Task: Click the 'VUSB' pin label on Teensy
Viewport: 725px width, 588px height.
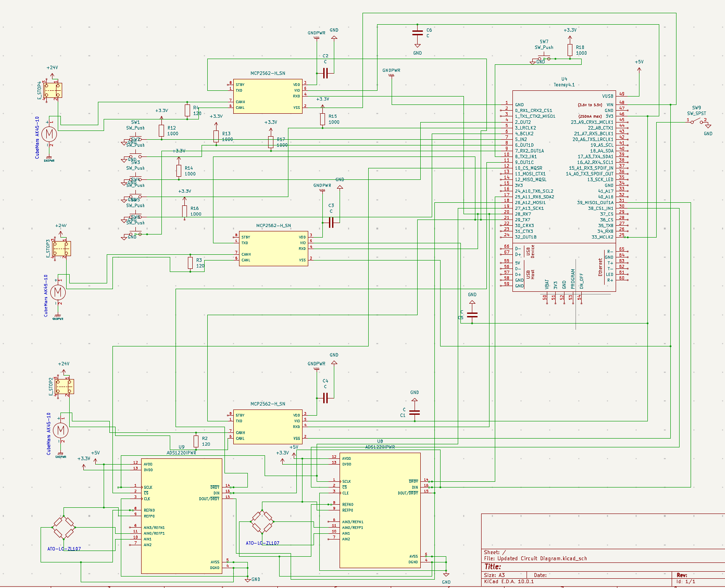Action: (x=608, y=96)
